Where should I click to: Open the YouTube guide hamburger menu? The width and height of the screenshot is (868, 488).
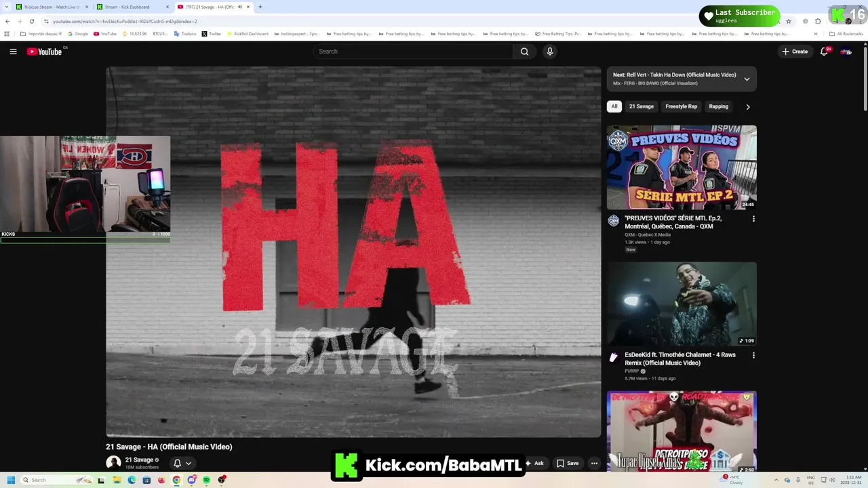13,52
